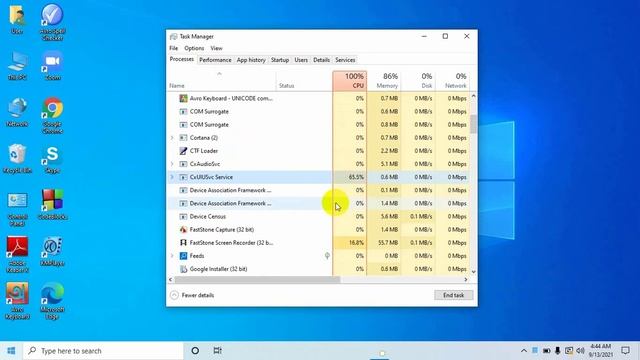
Task: Click the scroll down arrow
Action: (x=473, y=271)
